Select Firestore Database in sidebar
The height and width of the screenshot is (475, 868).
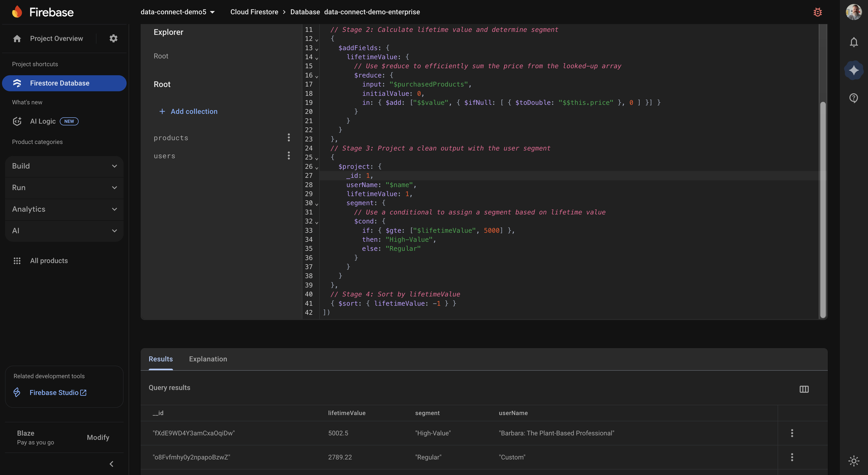(x=64, y=83)
